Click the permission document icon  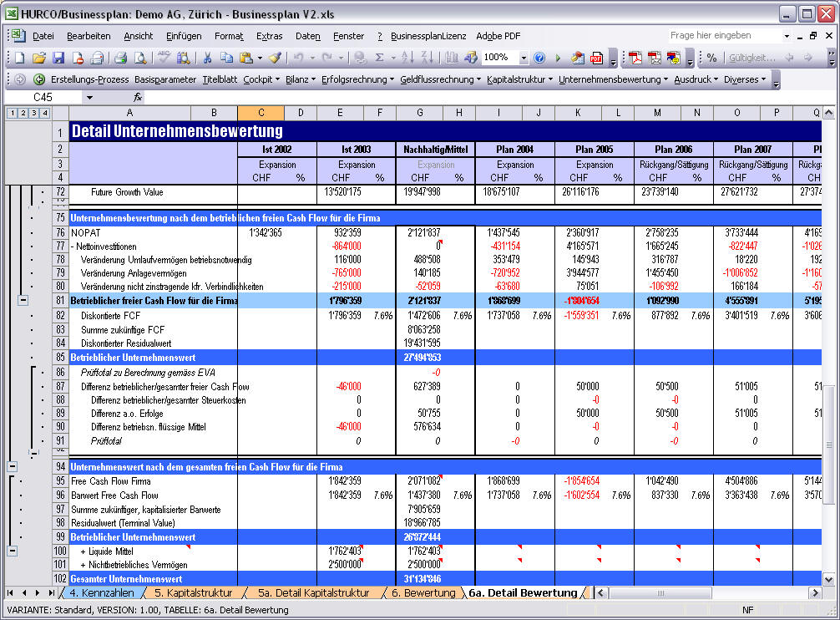coord(78,58)
